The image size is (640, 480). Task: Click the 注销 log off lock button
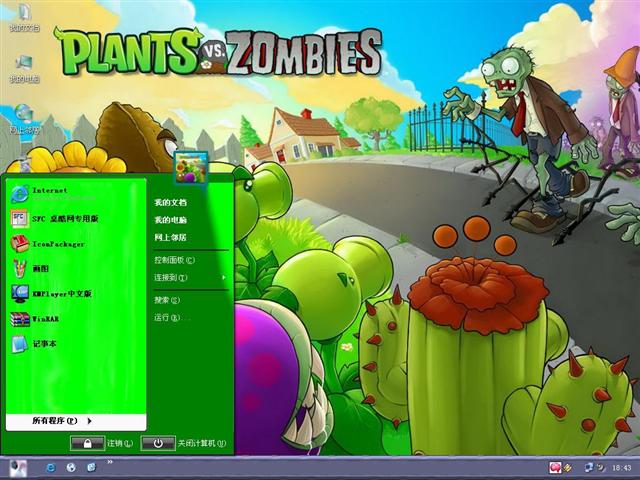87,443
